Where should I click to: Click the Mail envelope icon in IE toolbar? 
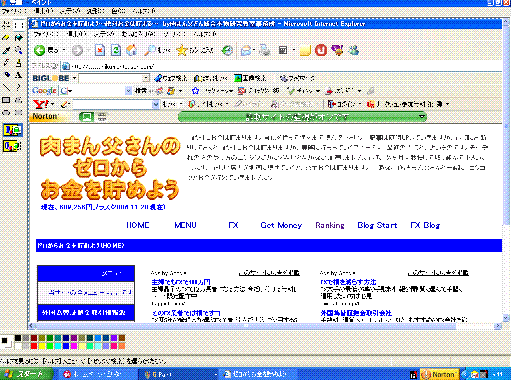pos(246,50)
